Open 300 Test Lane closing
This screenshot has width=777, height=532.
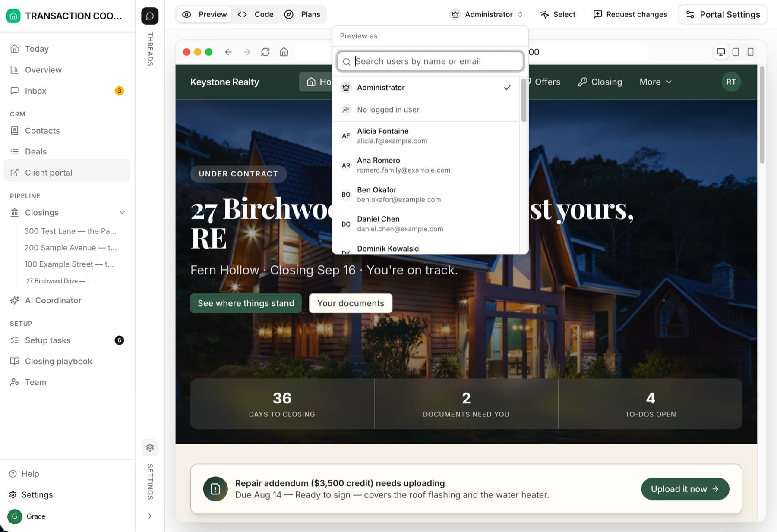pos(71,231)
